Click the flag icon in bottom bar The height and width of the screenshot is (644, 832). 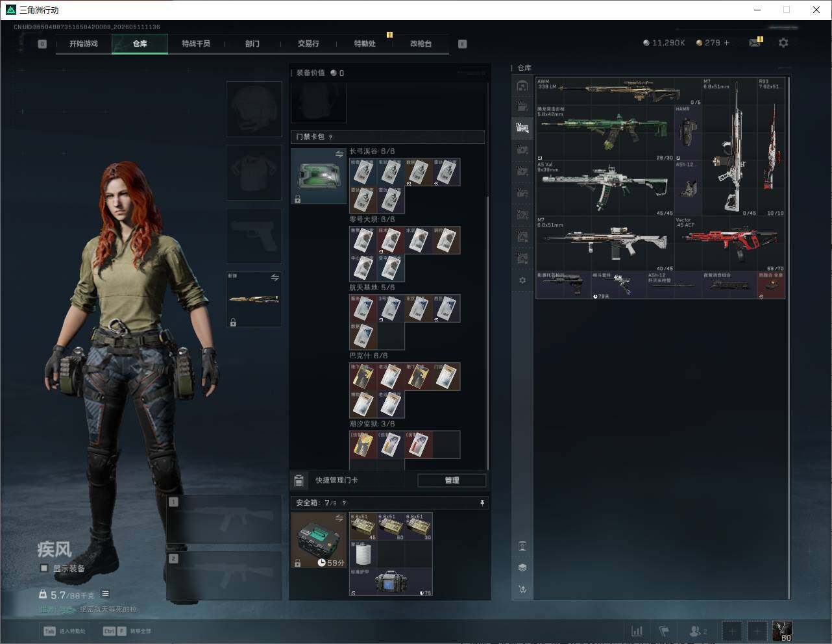coord(664,631)
